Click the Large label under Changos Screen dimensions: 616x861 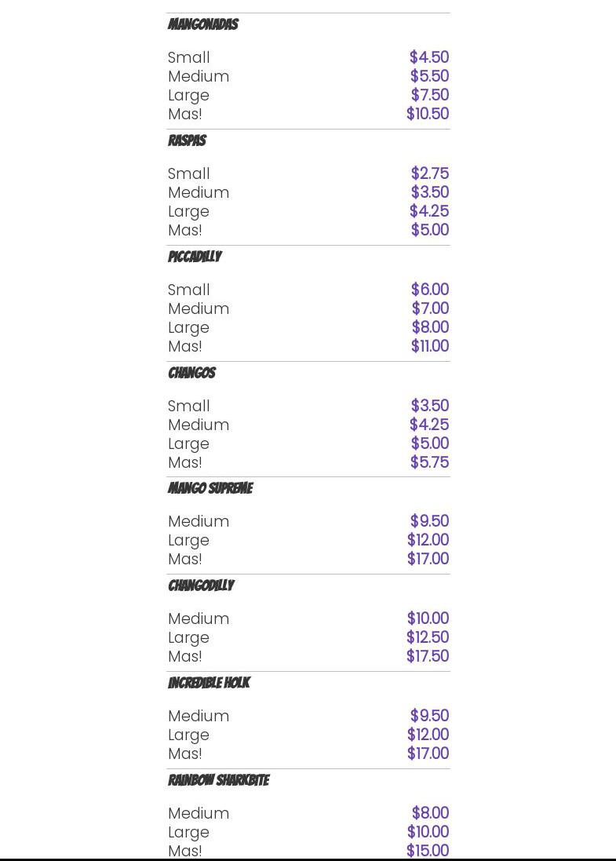(x=188, y=443)
